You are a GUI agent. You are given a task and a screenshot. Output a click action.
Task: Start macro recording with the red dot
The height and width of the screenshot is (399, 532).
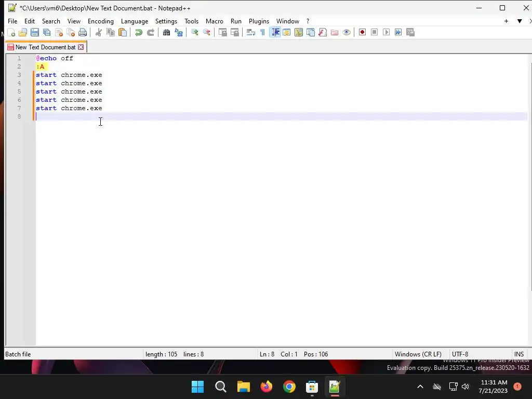point(362,32)
